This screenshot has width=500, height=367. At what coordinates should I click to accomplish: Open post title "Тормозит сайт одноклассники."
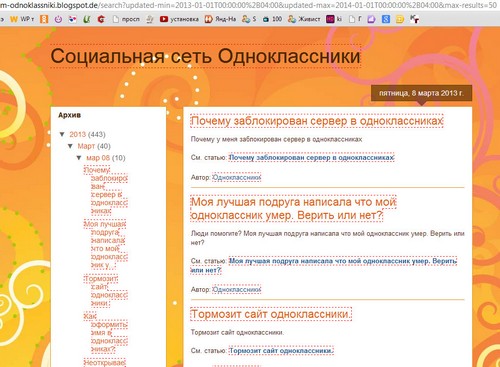click(x=271, y=314)
